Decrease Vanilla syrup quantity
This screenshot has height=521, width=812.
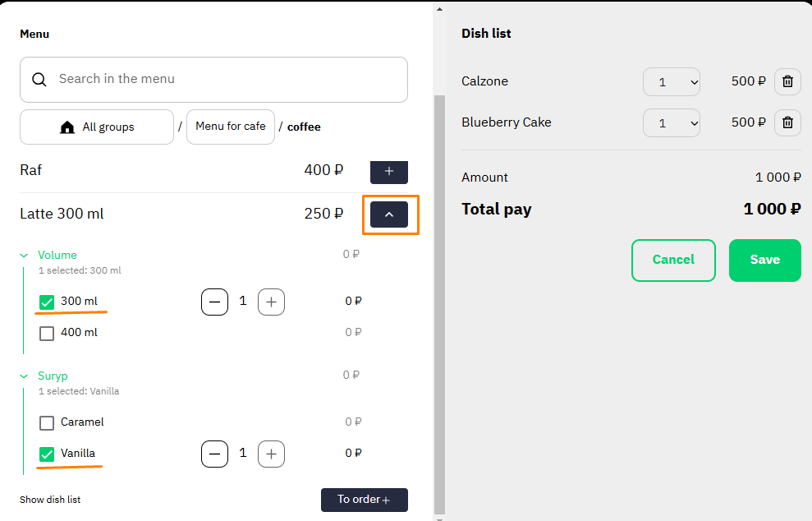tap(214, 454)
